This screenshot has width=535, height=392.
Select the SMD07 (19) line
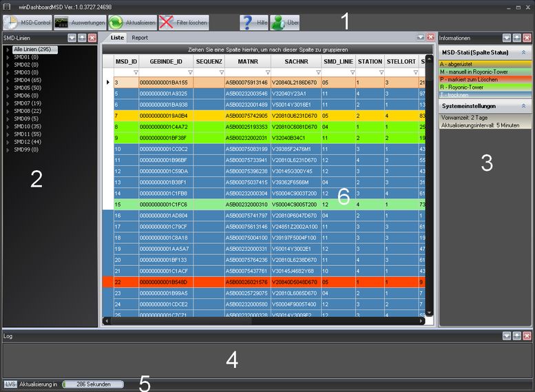coord(28,103)
